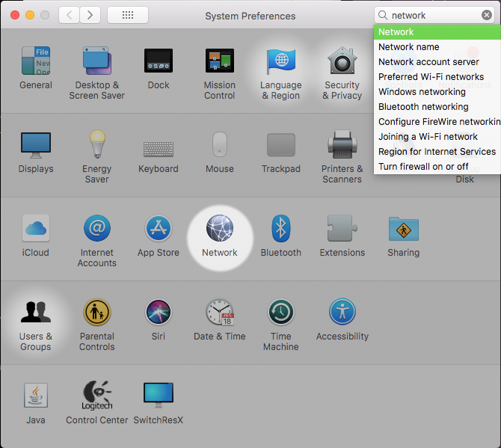
Task: Pick 'Bluetooth networking' from search results
Action: (x=423, y=107)
